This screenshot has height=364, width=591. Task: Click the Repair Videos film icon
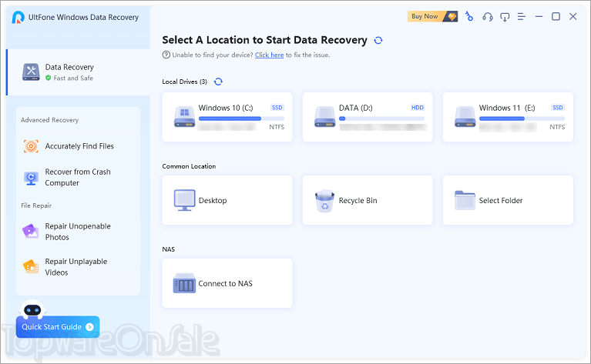[31, 266]
